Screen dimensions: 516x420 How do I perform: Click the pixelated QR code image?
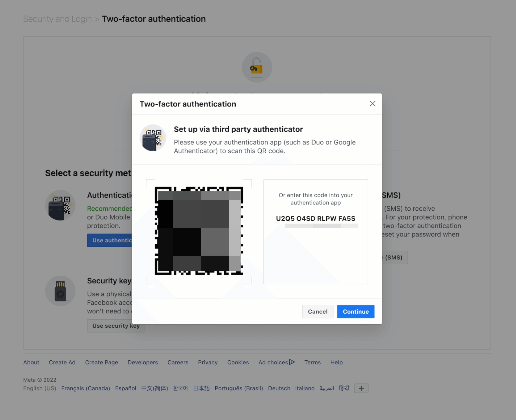point(199,231)
